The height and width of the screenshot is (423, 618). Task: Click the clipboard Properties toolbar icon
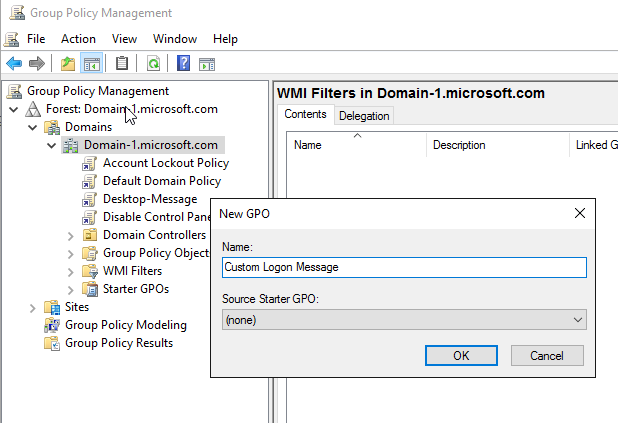[x=122, y=63]
